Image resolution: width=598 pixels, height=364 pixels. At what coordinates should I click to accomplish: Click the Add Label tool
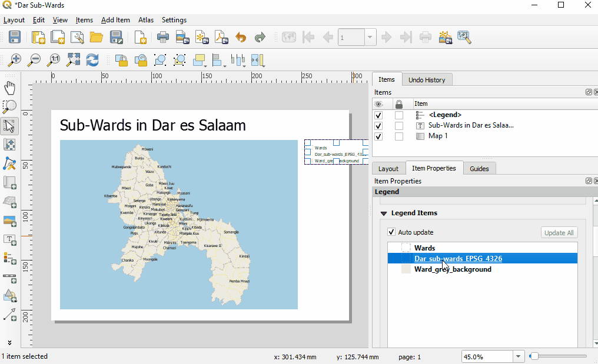coord(10,240)
